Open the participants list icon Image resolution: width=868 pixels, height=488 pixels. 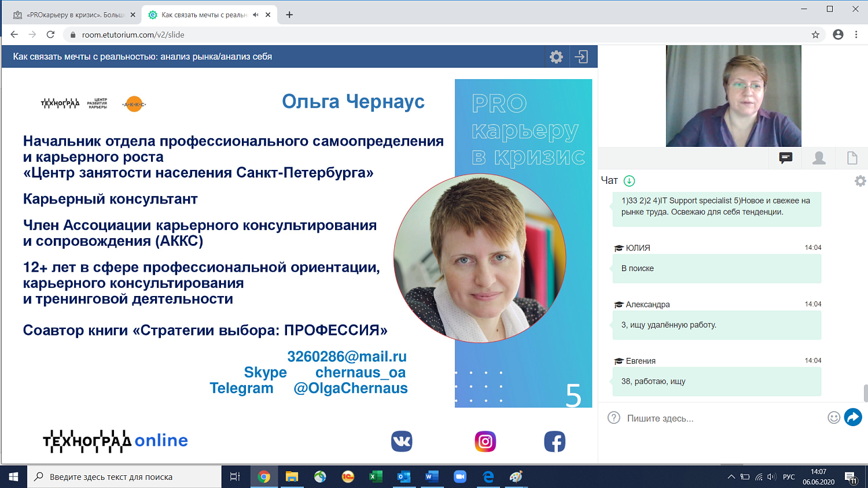(819, 158)
